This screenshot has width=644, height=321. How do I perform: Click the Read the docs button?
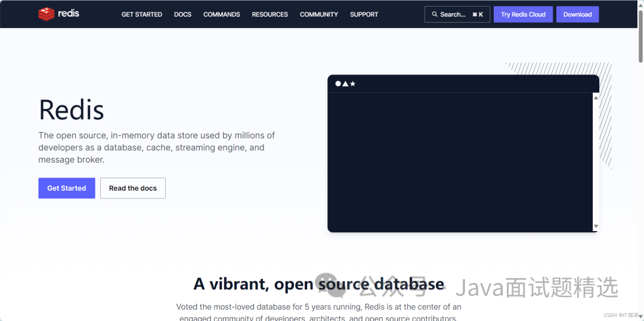coord(133,188)
